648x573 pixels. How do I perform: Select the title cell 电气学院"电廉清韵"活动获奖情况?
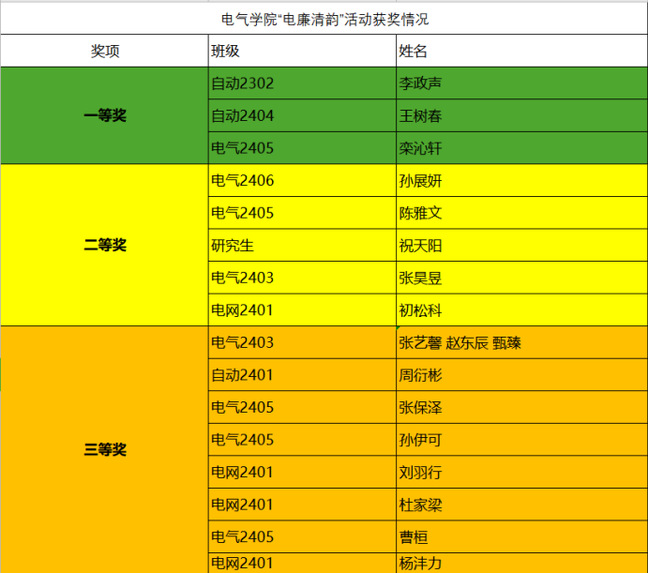click(324, 19)
